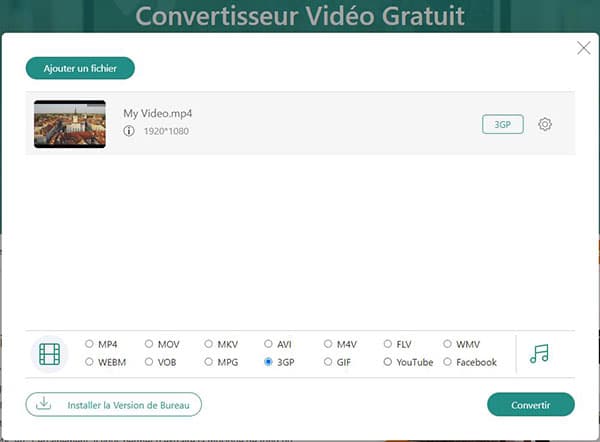This screenshot has width=600, height=442.
Task: Select MOV output format
Action: pyautogui.click(x=149, y=344)
